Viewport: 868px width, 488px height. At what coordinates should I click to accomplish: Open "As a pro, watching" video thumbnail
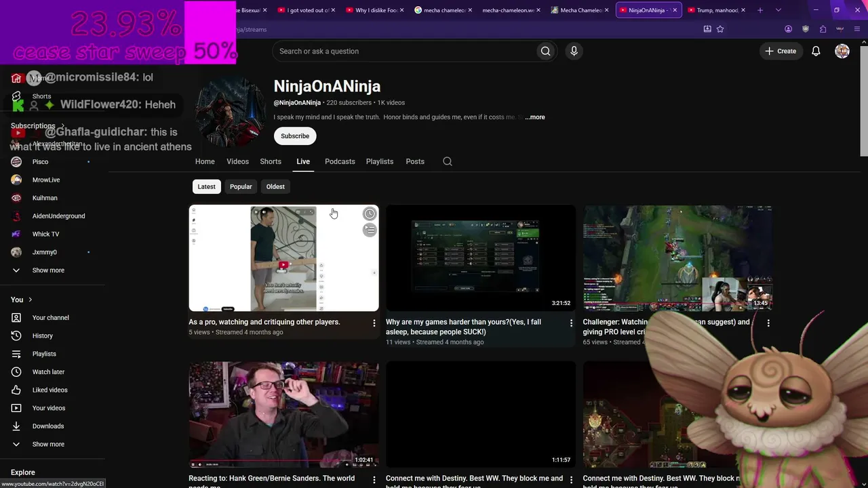[x=283, y=258]
